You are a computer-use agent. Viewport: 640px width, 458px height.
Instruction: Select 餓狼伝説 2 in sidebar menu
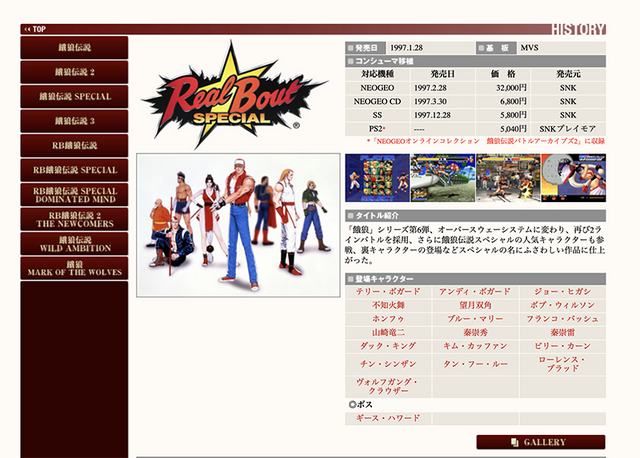pos(74,72)
